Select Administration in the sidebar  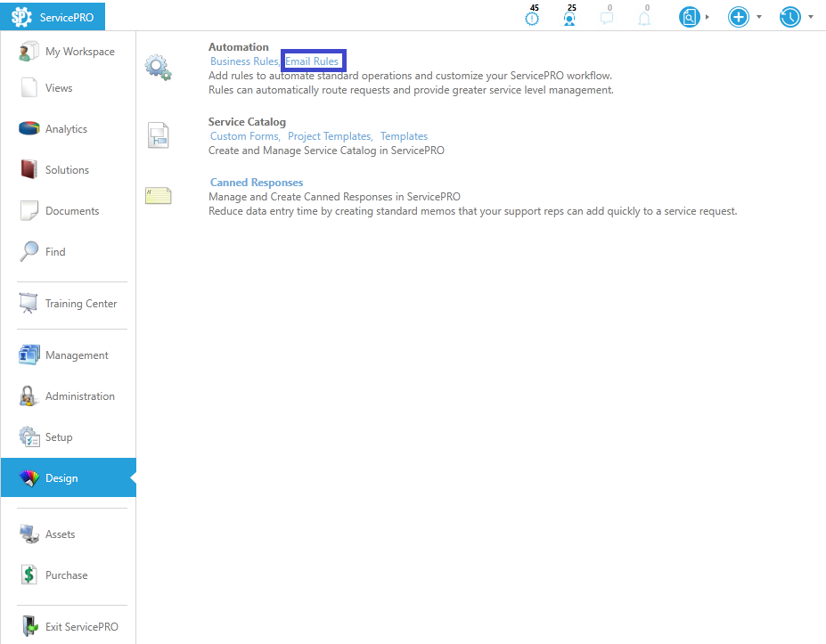80,396
